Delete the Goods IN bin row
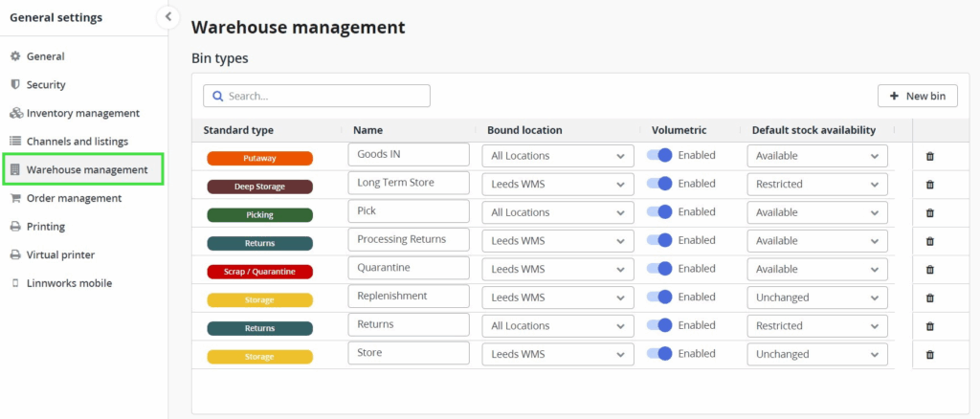Image resolution: width=980 pixels, height=419 pixels. pos(929,156)
